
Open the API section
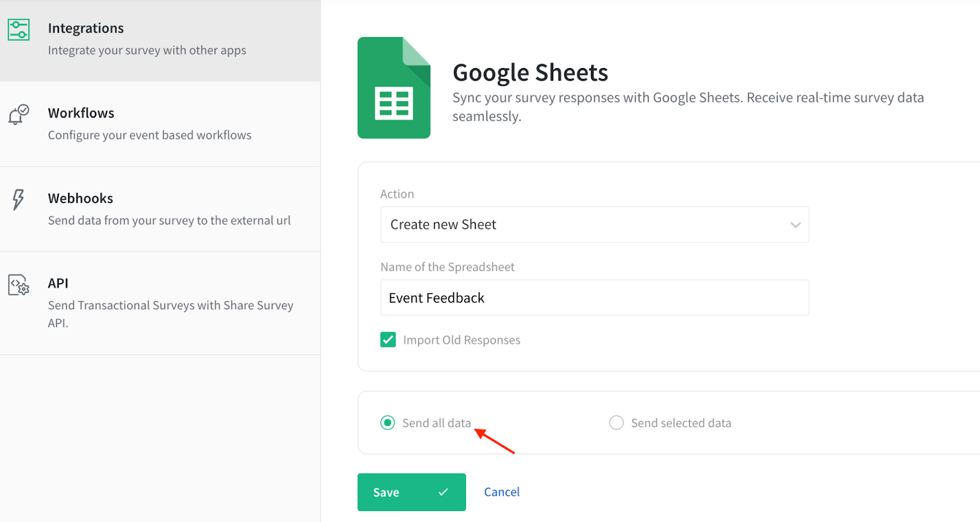coord(160,303)
